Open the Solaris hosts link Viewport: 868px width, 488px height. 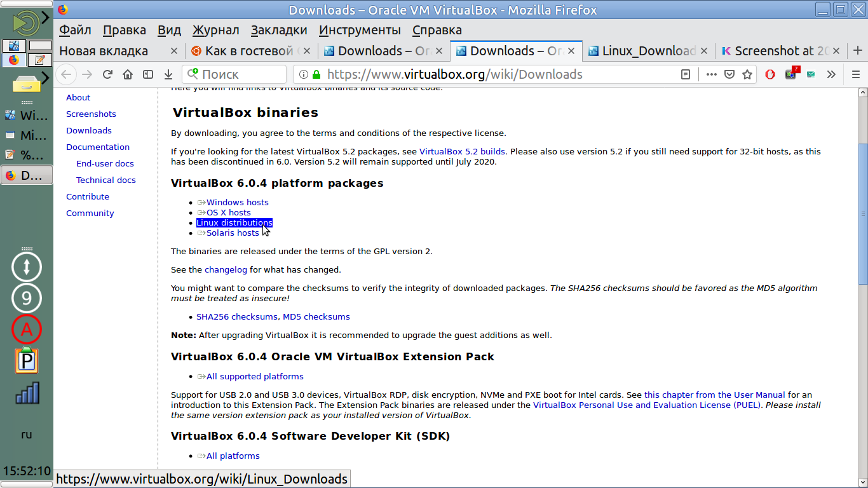(233, 233)
